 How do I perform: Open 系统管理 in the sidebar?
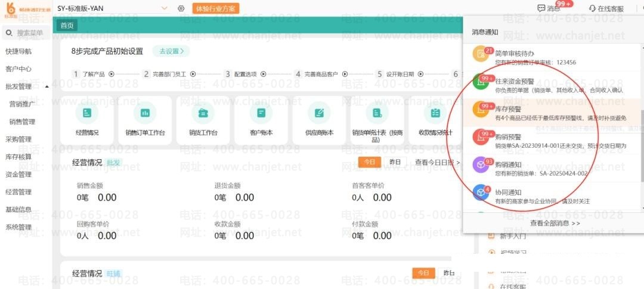[x=18, y=227]
